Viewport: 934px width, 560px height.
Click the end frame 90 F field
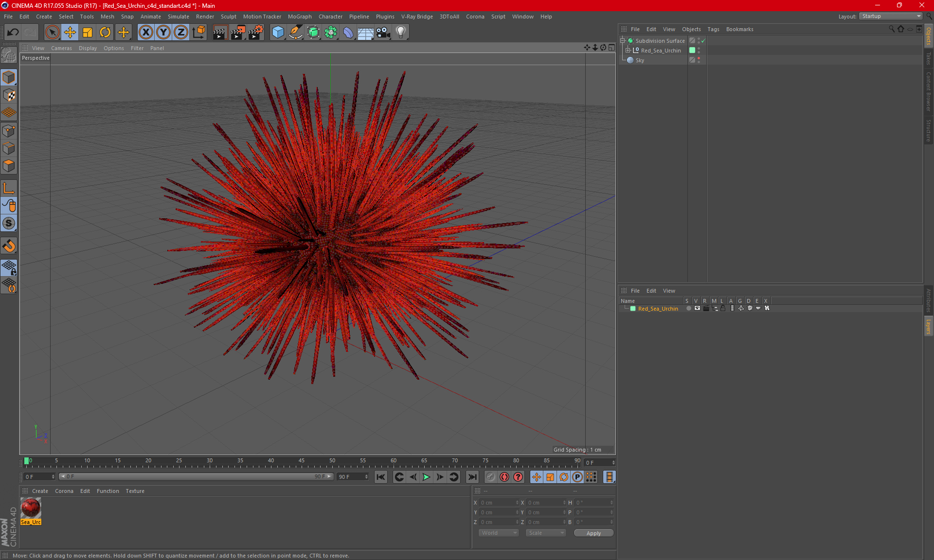point(353,477)
